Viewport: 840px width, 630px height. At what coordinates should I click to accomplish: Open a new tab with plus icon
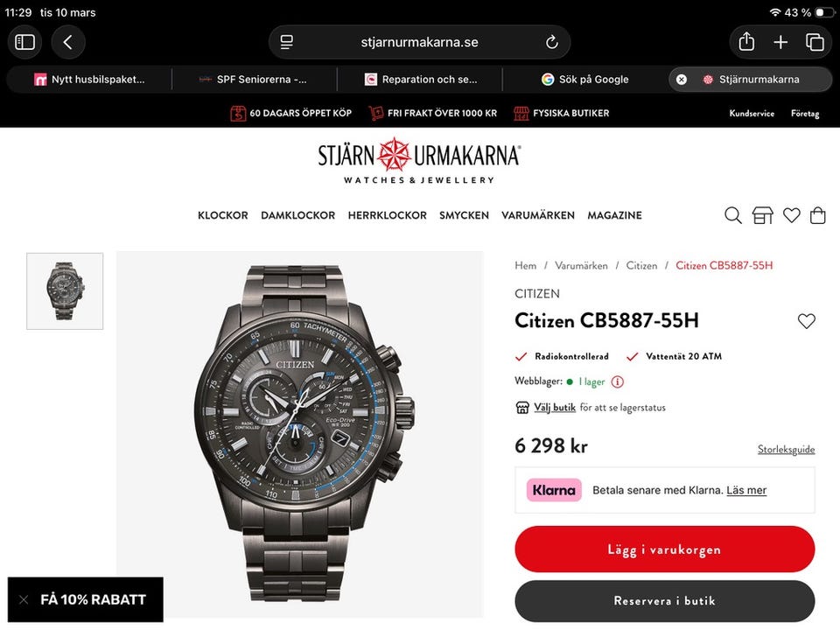pyautogui.click(x=780, y=42)
